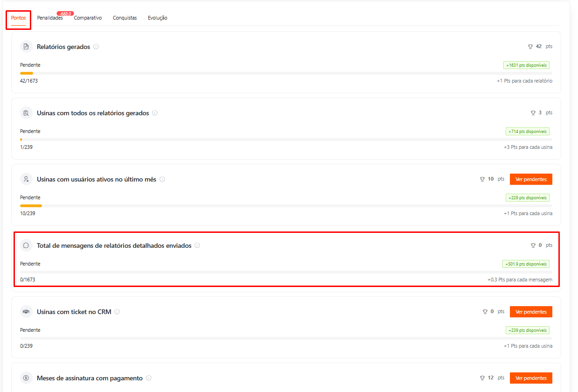Click the Relatórios gerados progress bar
Image resolution: width=578 pixels, height=392 pixels.
coord(286,73)
